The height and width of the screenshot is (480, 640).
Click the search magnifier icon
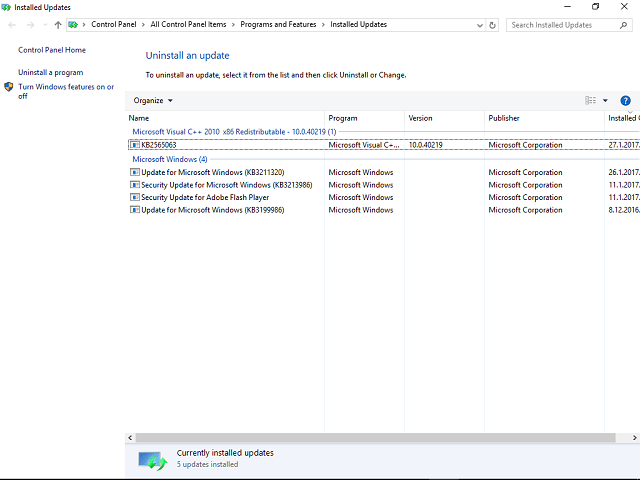[623, 25]
